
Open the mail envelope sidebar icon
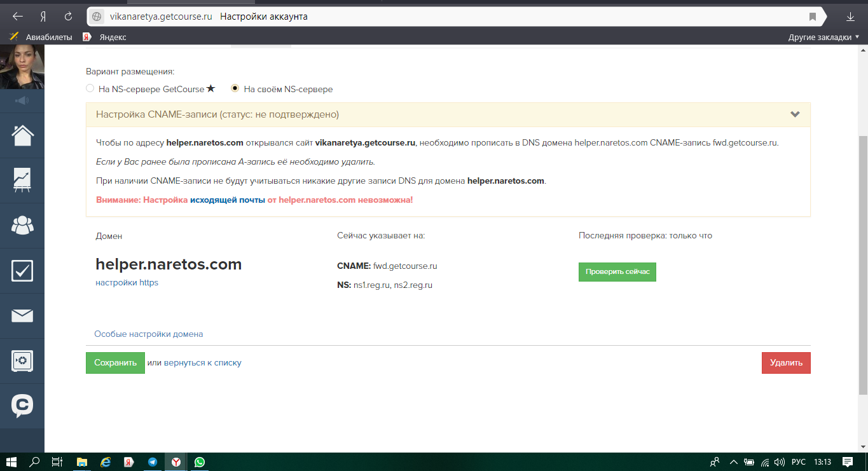pyautogui.click(x=22, y=316)
